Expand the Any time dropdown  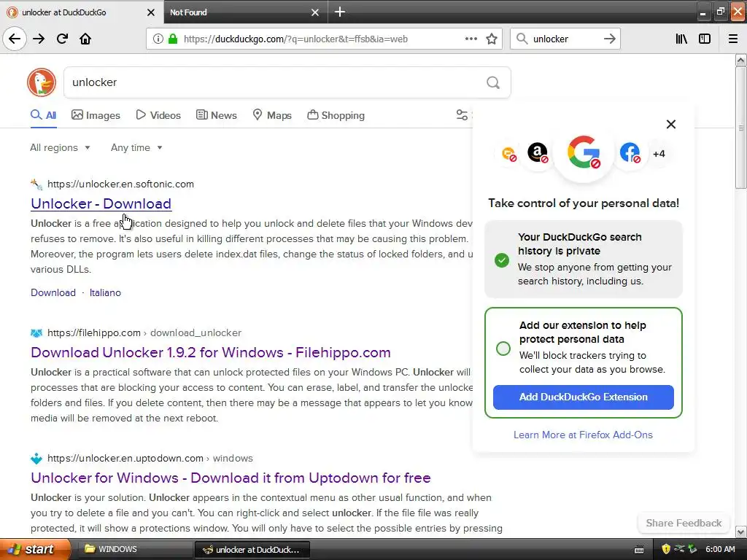(x=136, y=147)
